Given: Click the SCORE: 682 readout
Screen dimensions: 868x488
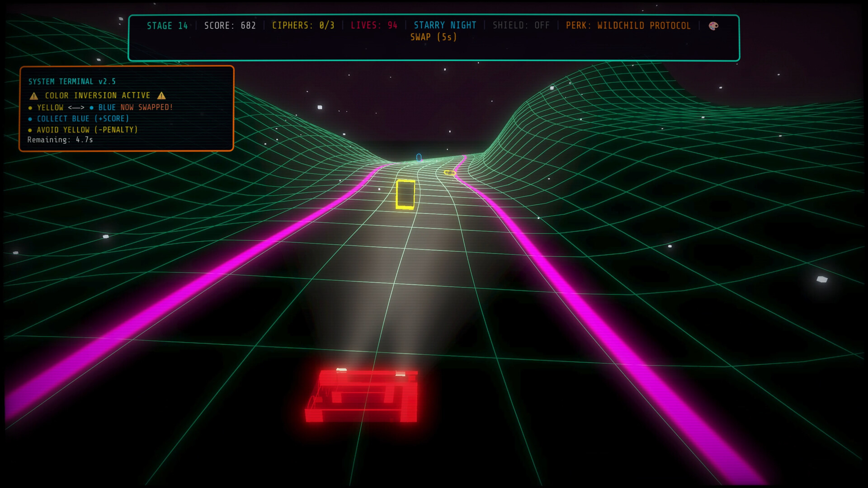Looking at the screenshot, I should (230, 25).
